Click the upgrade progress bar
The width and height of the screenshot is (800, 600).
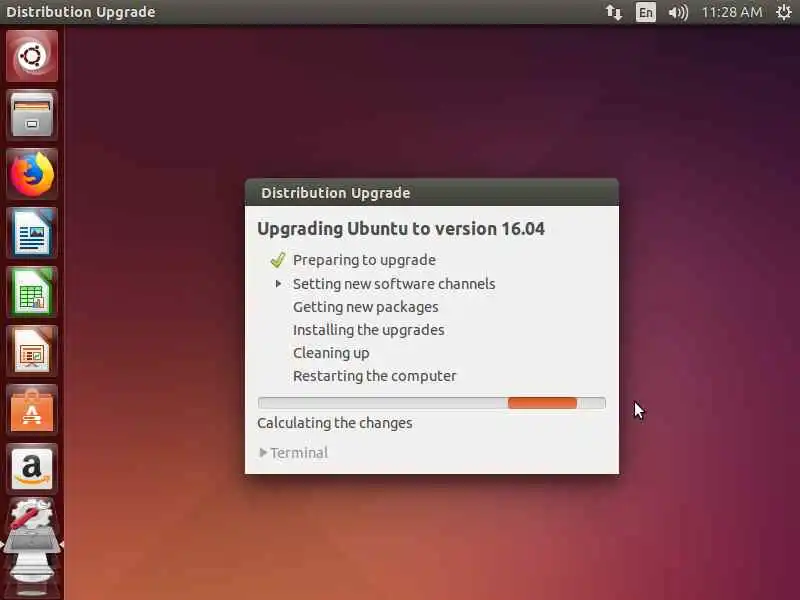click(x=432, y=403)
